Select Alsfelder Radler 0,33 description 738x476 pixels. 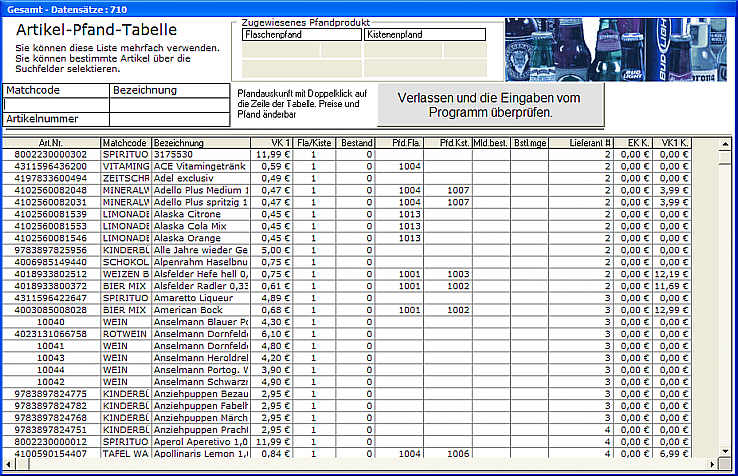point(201,286)
